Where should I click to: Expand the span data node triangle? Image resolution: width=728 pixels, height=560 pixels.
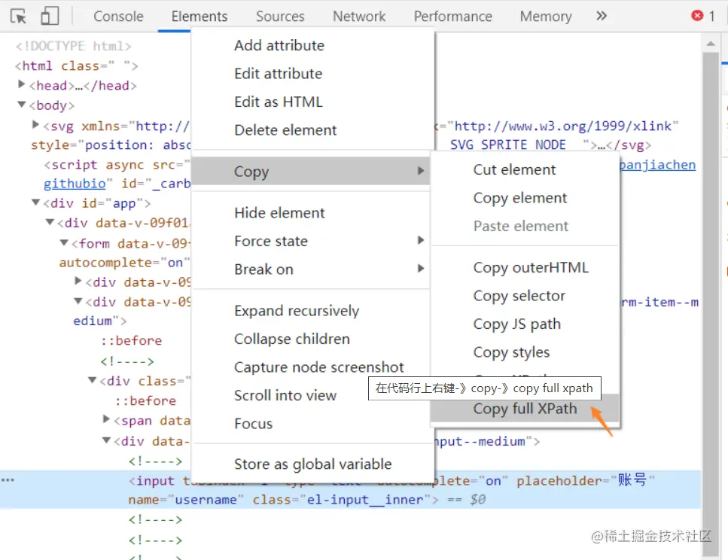pyautogui.click(x=106, y=419)
